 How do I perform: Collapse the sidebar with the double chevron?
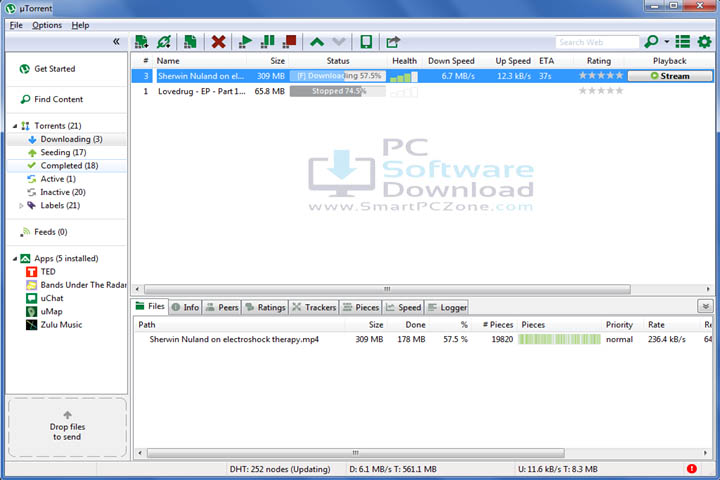(116, 42)
